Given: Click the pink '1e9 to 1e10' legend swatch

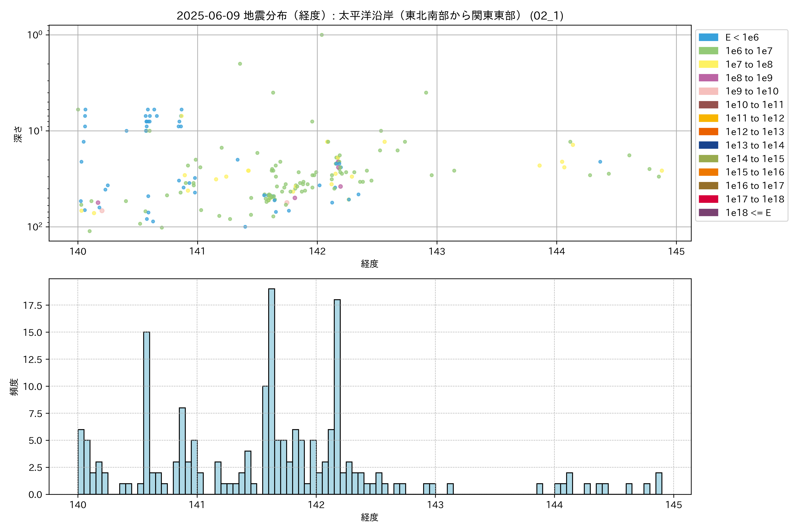Looking at the screenshot, I should point(708,91).
